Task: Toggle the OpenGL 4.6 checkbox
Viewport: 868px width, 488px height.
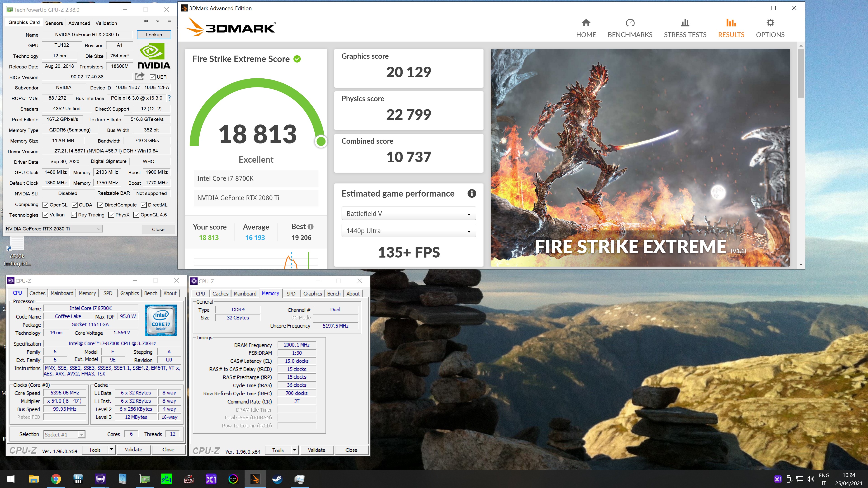Action: (x=136, y=215)
